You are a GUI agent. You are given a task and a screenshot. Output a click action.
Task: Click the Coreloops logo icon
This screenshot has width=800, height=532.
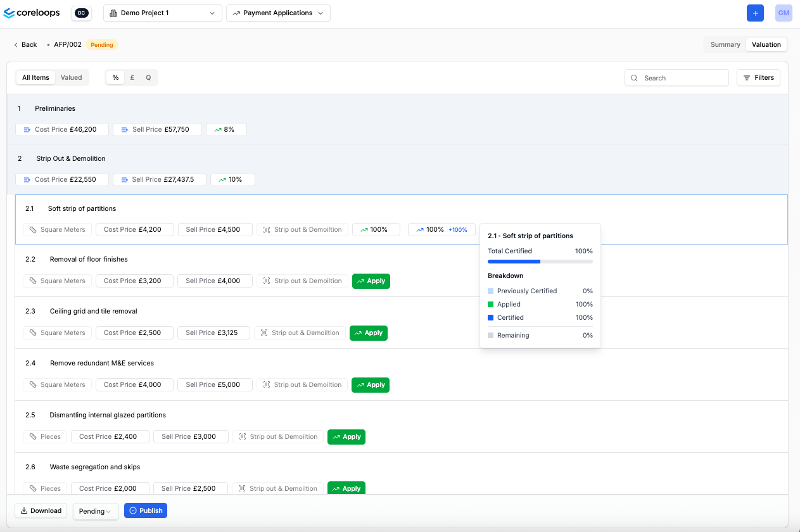coord(10,13)
